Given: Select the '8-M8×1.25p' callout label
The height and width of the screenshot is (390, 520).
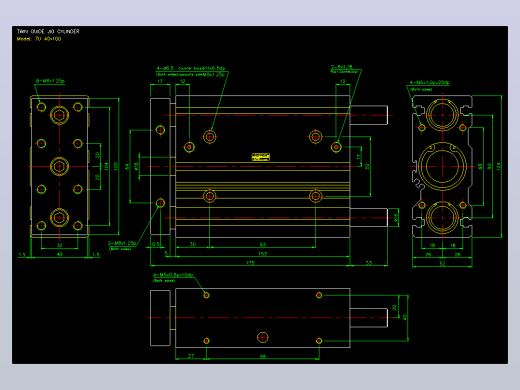Looking at the screenshot, I should pos(50,81).
